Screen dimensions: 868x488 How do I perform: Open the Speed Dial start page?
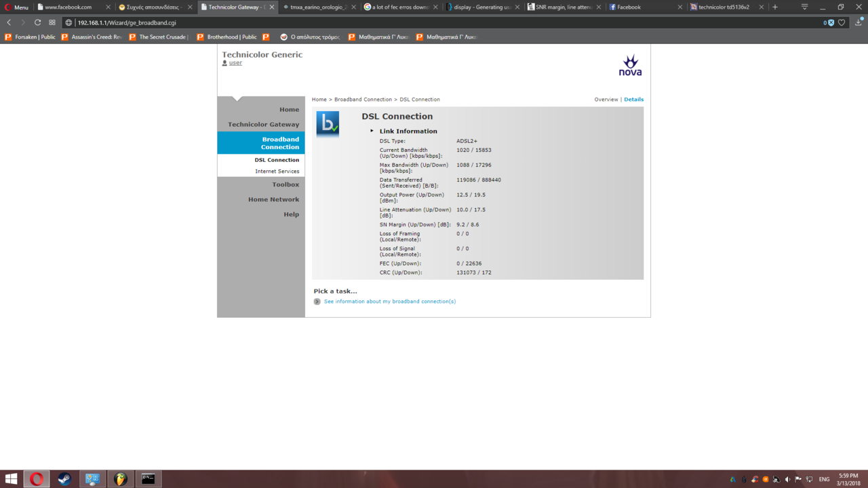pyautogui.click(x=52, y=22)
